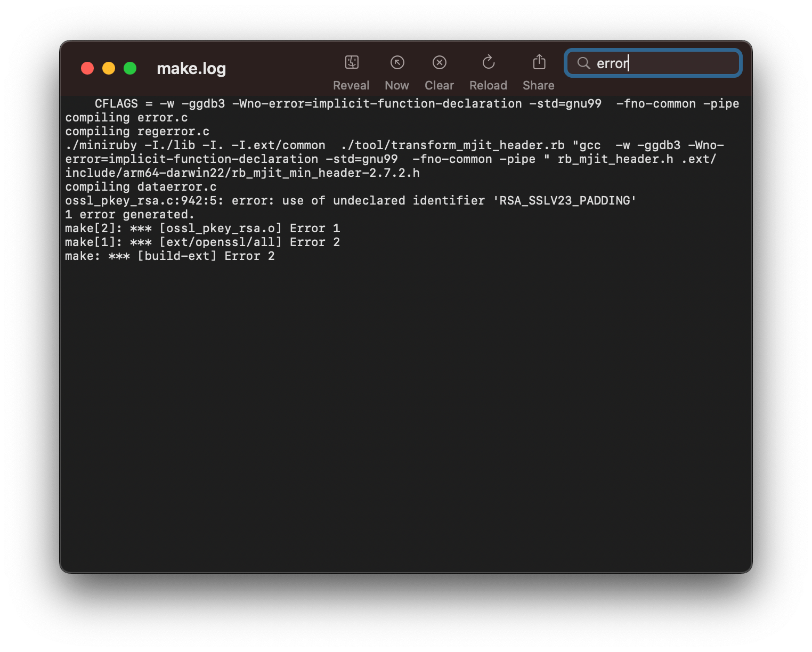Enter full screen with the green button
812x652 pixels.
point(129,68)
